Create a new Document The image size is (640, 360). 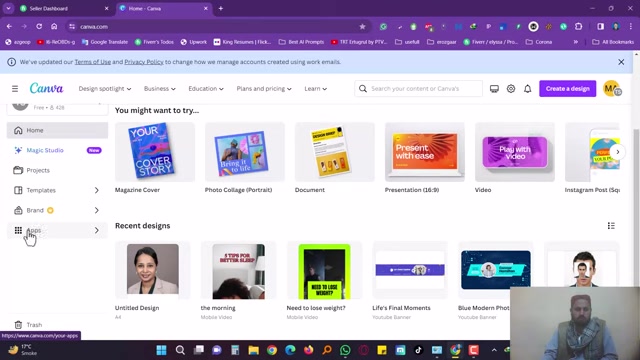[334, 152]
